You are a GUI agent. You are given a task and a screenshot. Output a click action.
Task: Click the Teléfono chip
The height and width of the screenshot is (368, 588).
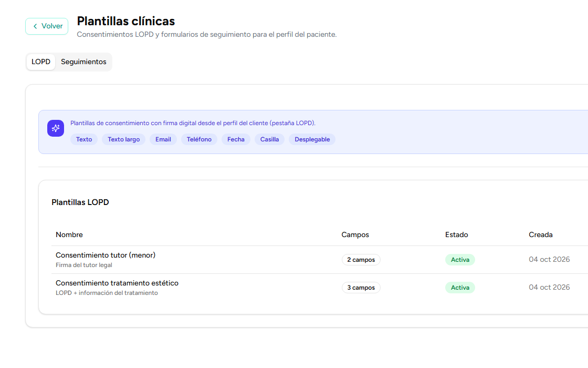199,139
